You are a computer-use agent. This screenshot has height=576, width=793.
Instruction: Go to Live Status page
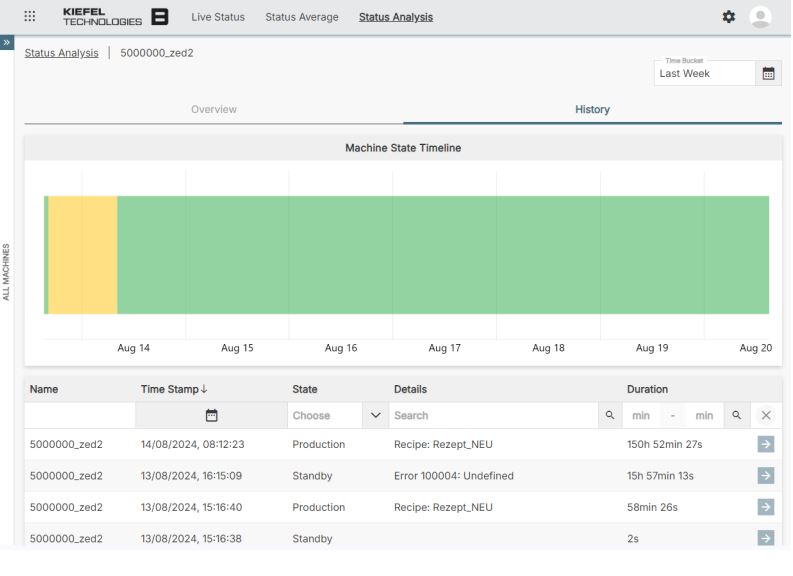[x=218, y=17]
